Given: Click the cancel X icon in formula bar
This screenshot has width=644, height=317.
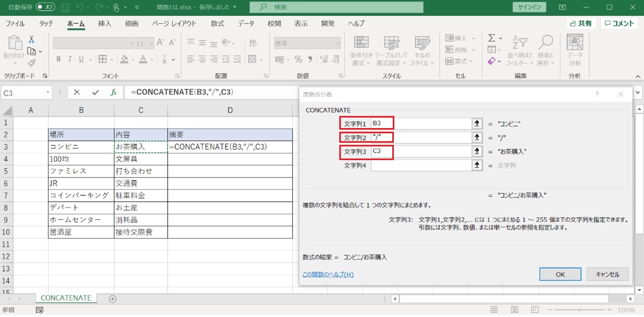Looking at the screenshot, I should pos(77,92).
